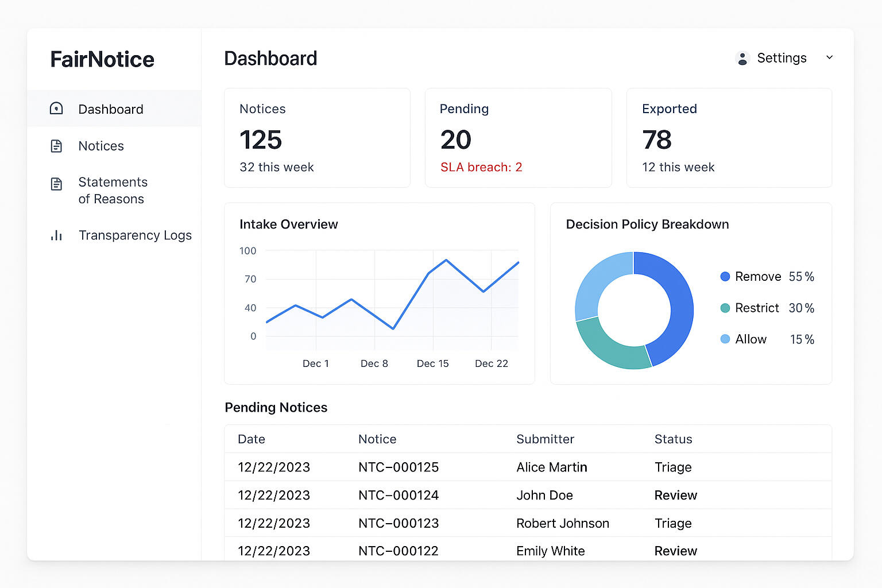Expand the Settings dropdown chevron
The image size is (882, 588).
[x=829, y=57]
